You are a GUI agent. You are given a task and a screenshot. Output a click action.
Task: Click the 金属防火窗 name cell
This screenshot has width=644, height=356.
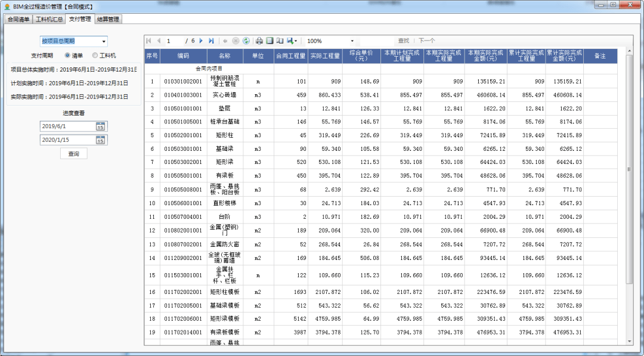(225, 244)
